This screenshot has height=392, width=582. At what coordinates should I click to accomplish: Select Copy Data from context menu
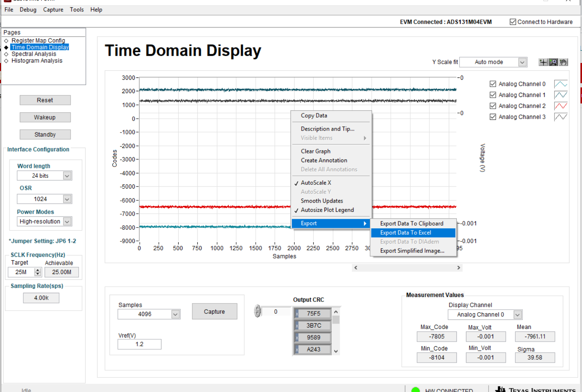coord(331,116)
